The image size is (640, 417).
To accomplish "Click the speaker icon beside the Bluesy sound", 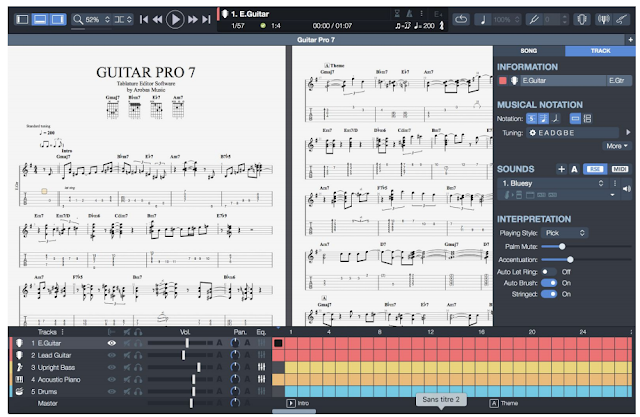I will [x=627, y=189].
